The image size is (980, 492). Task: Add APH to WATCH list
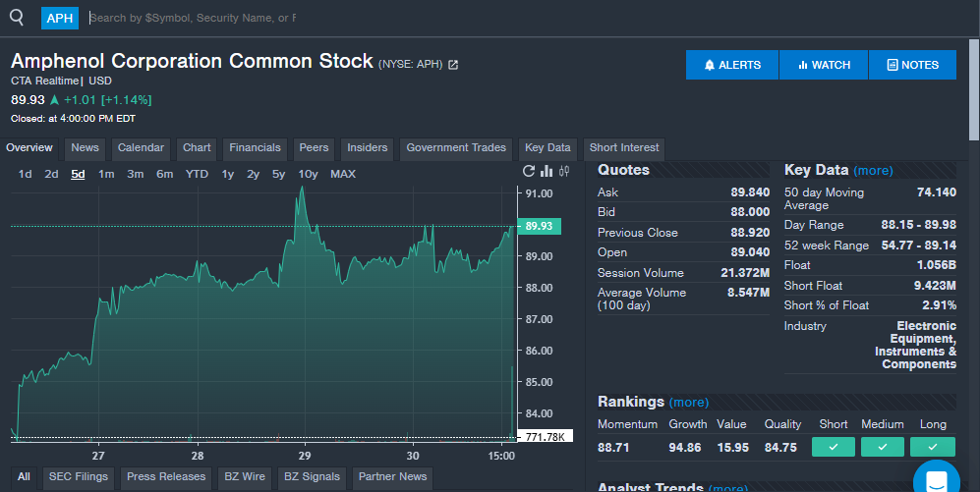[824, 65]
